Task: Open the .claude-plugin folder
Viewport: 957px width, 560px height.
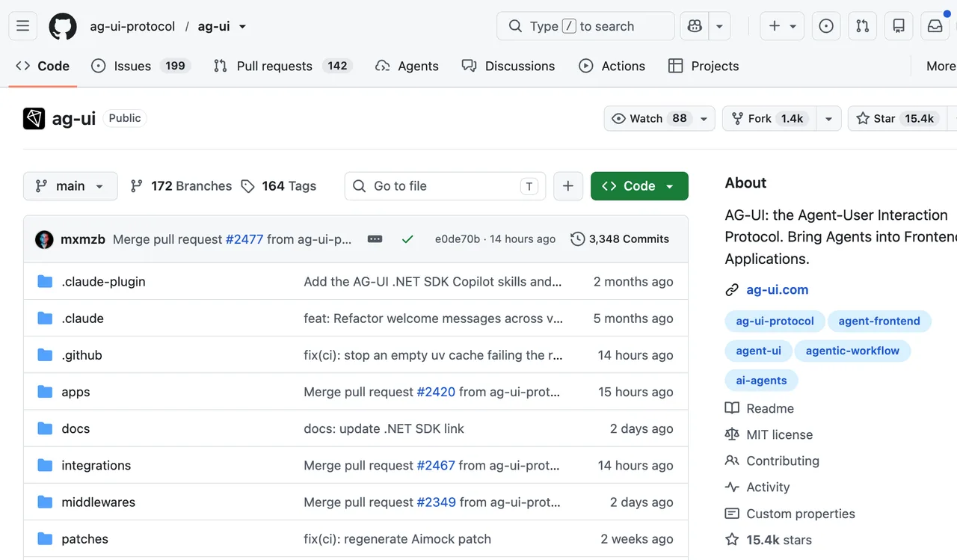Action: 103,282
